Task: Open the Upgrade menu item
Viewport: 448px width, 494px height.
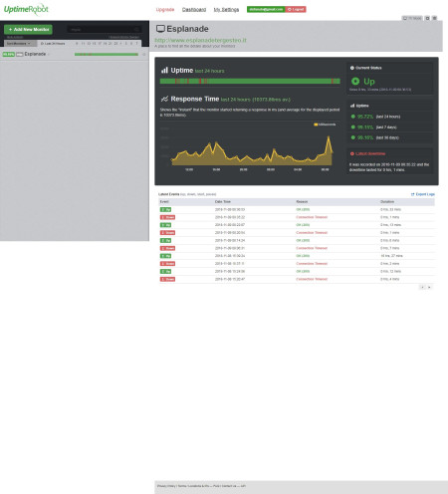Action: click(165, 10)
